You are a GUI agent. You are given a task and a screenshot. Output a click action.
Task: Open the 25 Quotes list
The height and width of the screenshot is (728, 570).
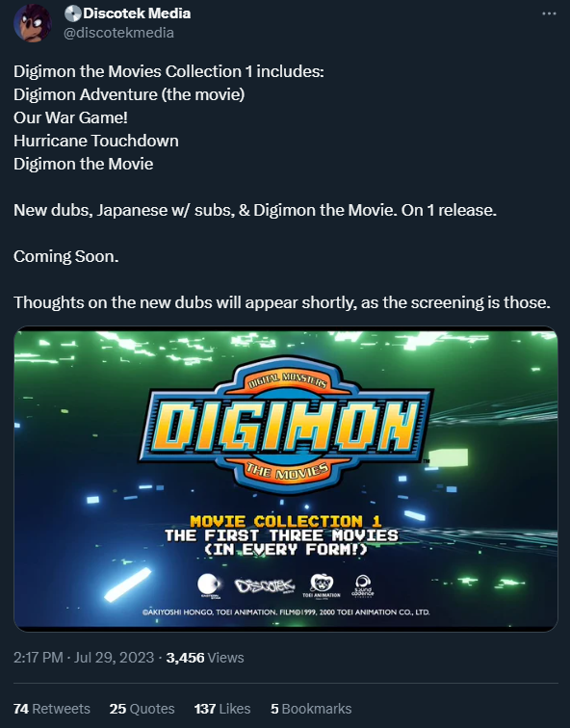[142, 709]
